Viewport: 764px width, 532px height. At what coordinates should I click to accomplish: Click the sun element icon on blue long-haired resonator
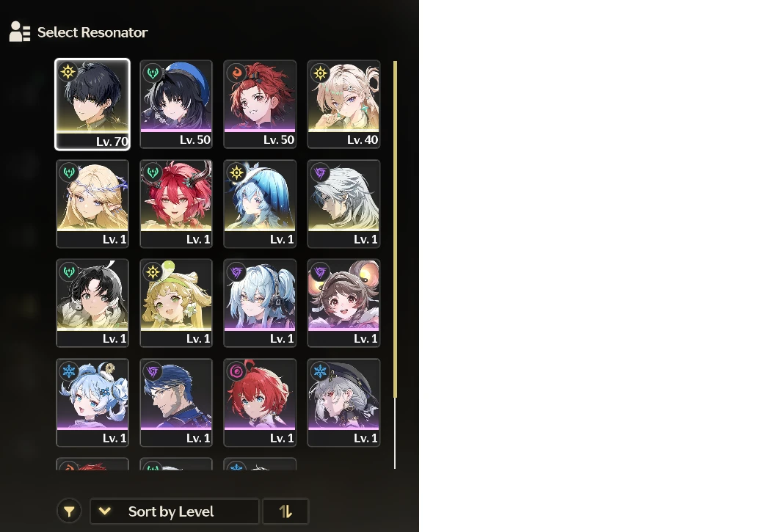point(237,172)
